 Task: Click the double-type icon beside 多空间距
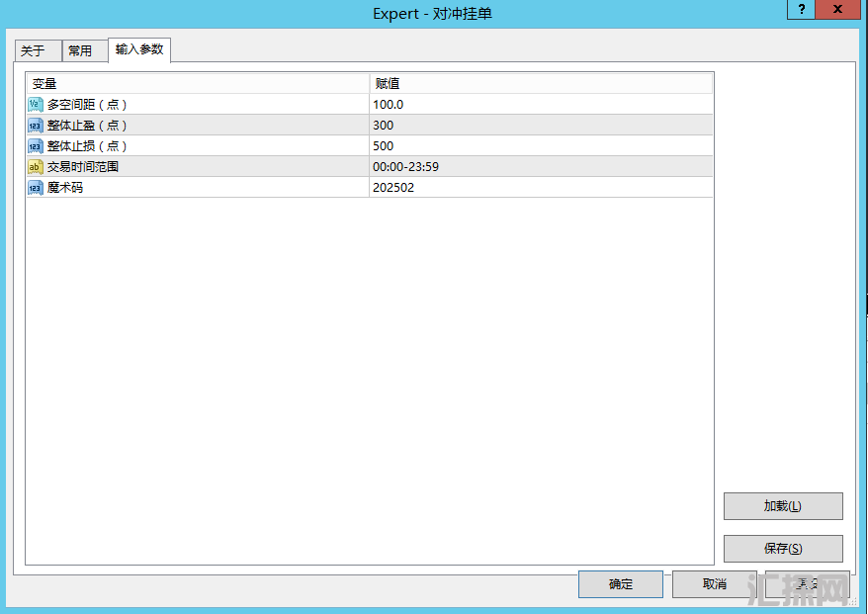pos(35,105)
